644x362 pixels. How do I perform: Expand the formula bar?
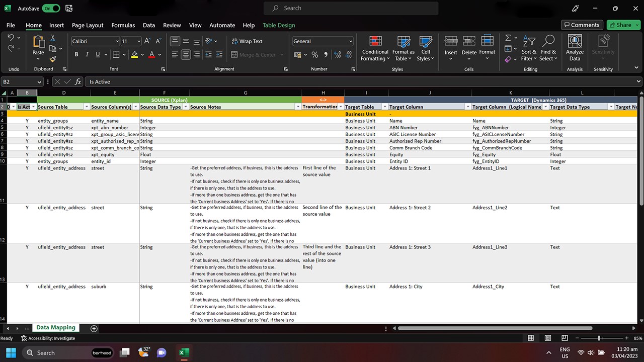[x=638, y=81]
